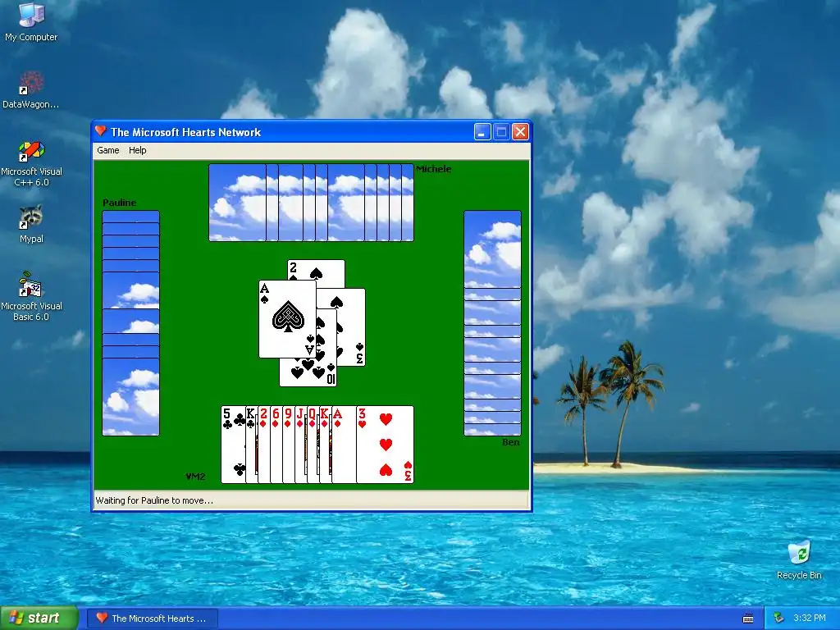Screen dimensions: 840x630
Task: Play the King of clubs card
Action: pos(252,445)
